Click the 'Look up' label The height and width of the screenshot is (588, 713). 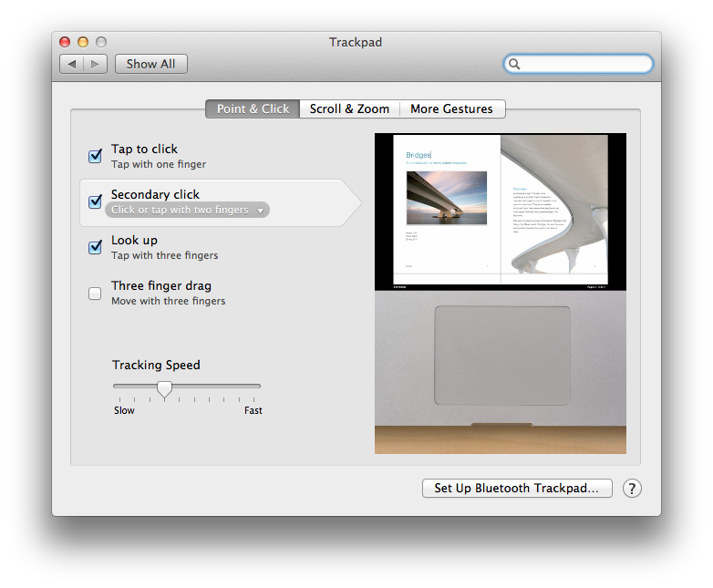[135, 240]
